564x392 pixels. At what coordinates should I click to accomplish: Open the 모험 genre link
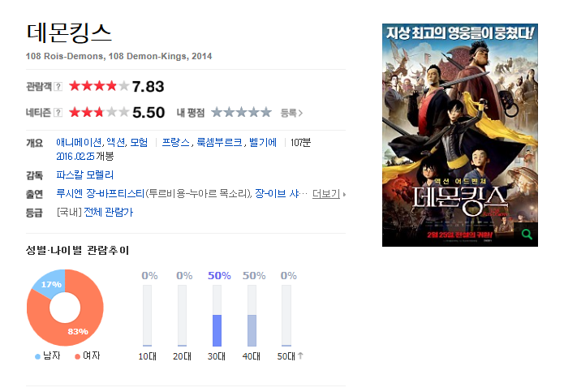pos(139,142)
